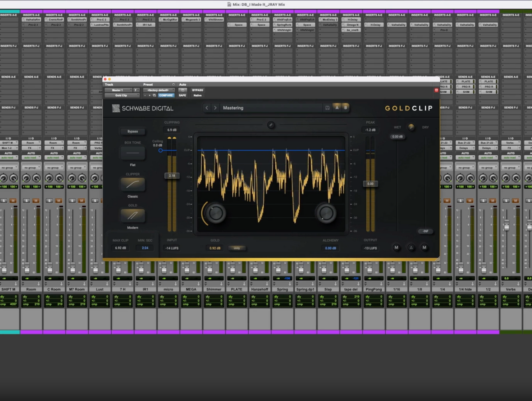Click the right pan knob on M7 Room track
Viewport: 532px width, 401px height.
(x=82, y=178)
